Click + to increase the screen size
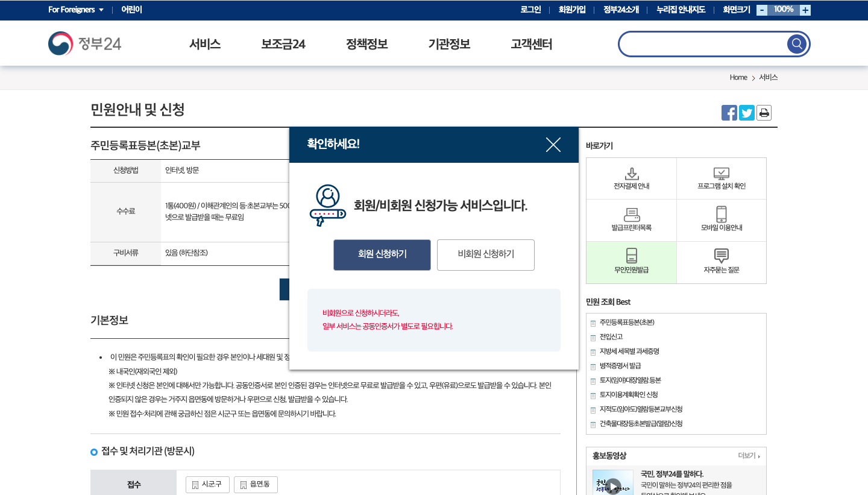This screenshot has height=495, width=868. point(805,10)
